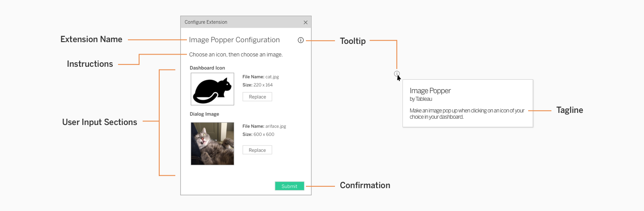The width and height of the screenshot is (644, 211).
Task: Click the info icon beside Image Popper Configuration
Action: coord(301,40)
